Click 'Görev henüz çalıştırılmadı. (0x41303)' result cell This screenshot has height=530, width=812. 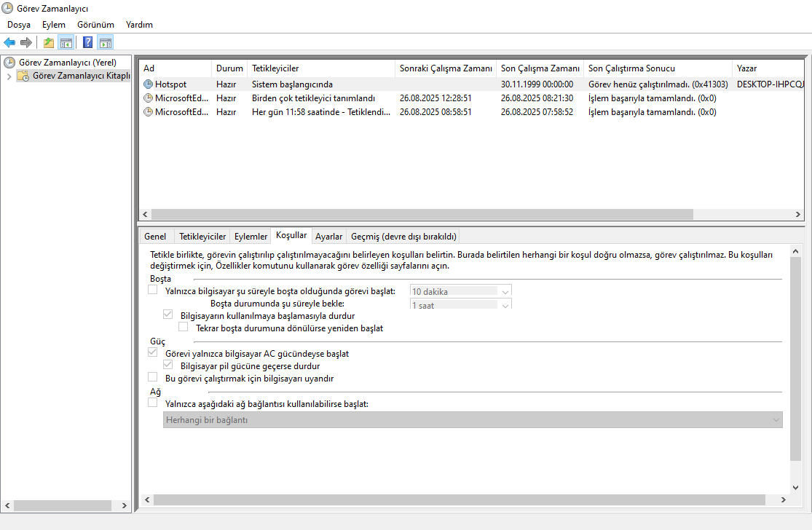pyautogui.click(x=658, y=84)
